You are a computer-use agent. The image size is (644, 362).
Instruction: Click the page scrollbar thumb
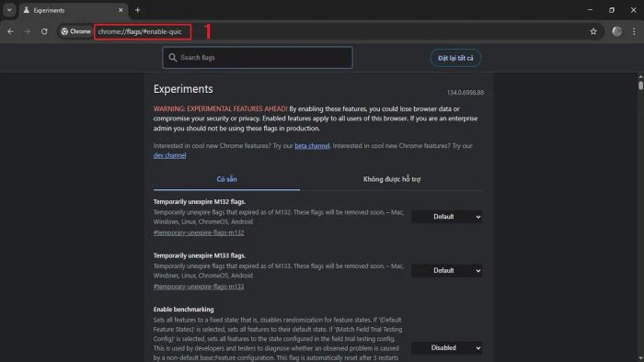pyautogui.click(x=640, y=85)
